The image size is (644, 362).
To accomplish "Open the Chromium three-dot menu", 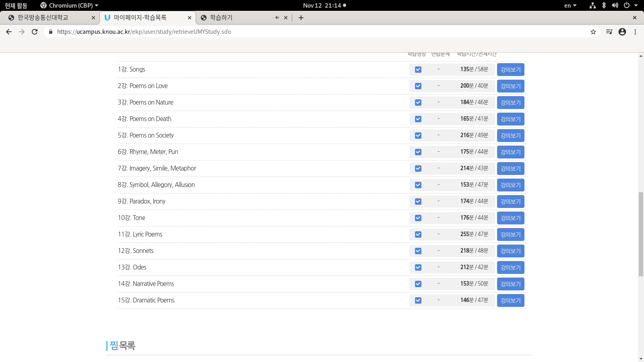I will (635, 32).
